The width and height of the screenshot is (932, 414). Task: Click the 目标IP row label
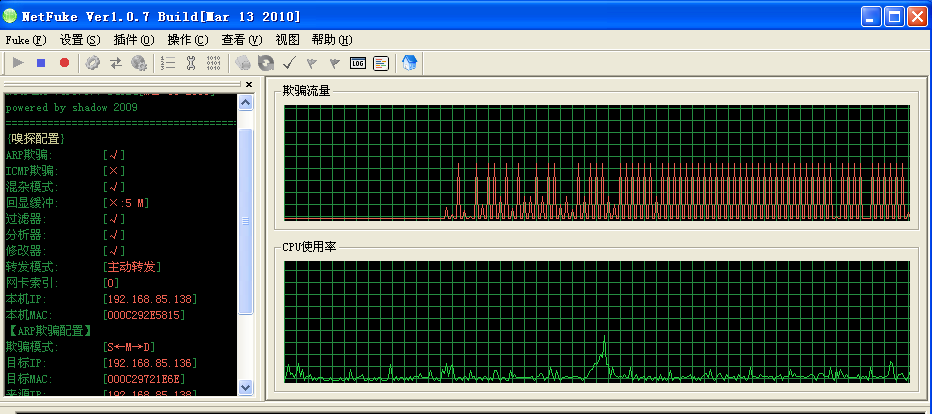click(x=25, y=362)
